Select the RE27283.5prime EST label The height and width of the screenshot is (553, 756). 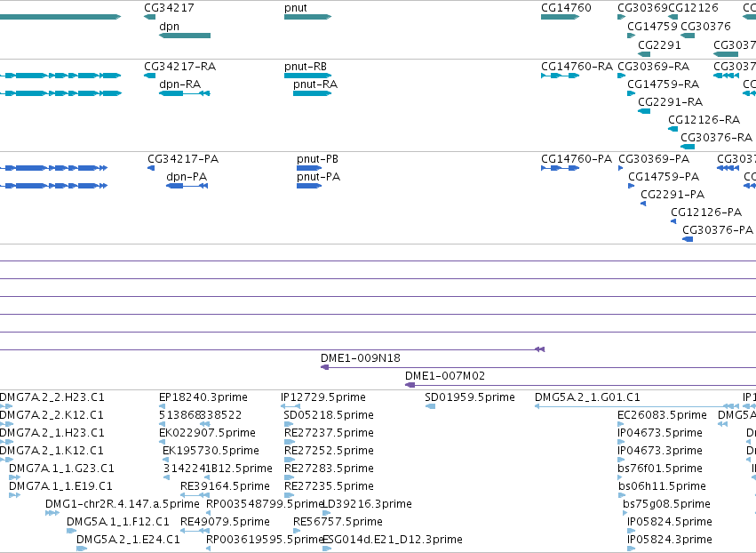(x=329, y=469)
